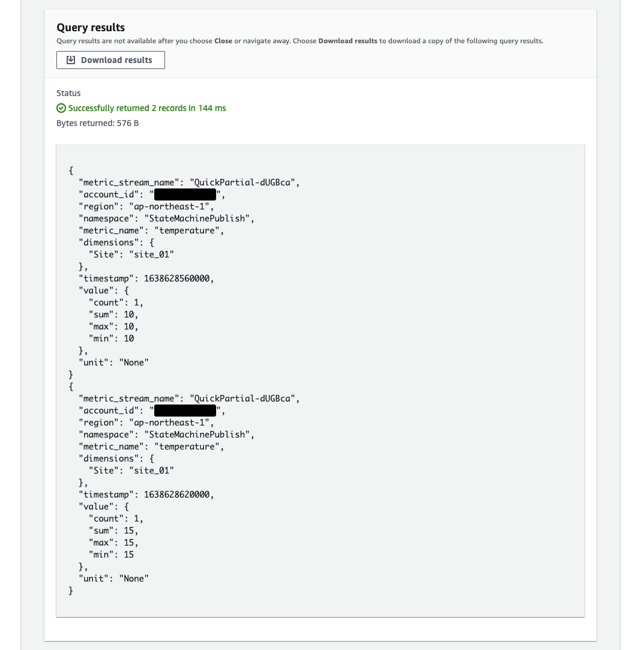Click the Download results button
644x650 pixels.
(x=110, y=60)
